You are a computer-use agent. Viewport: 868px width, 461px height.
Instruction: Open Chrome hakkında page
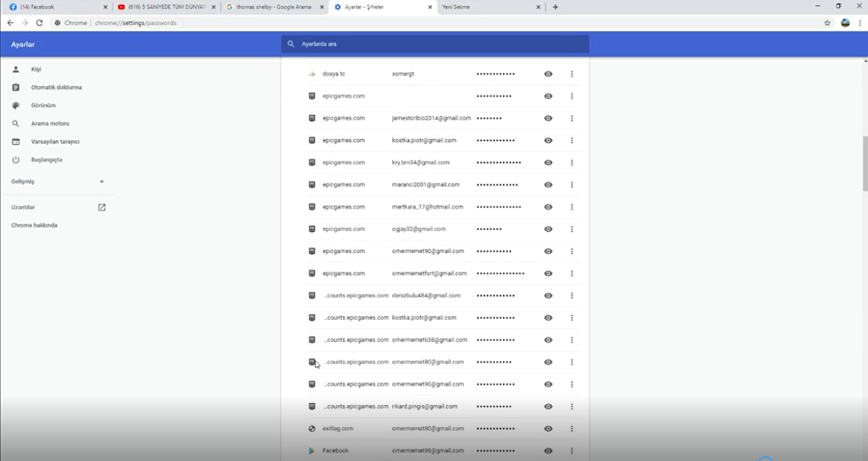[34, 226]
